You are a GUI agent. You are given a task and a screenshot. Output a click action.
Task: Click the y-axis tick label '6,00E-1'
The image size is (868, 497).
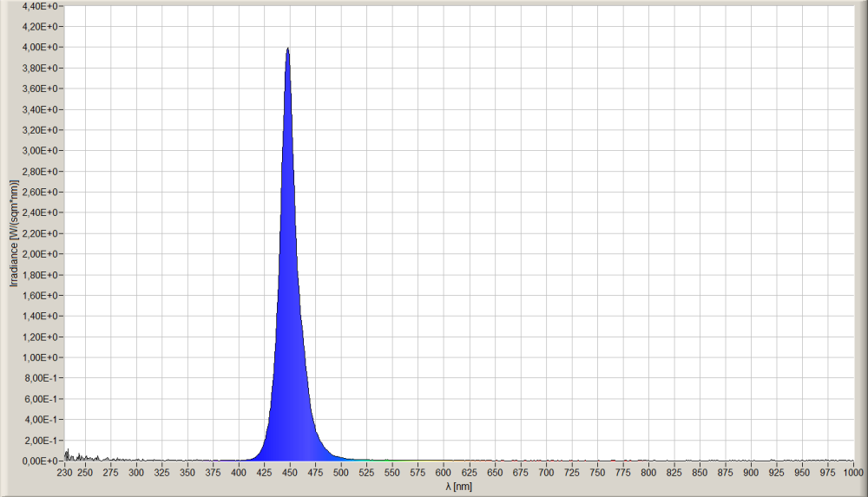[x=42, y=399]
